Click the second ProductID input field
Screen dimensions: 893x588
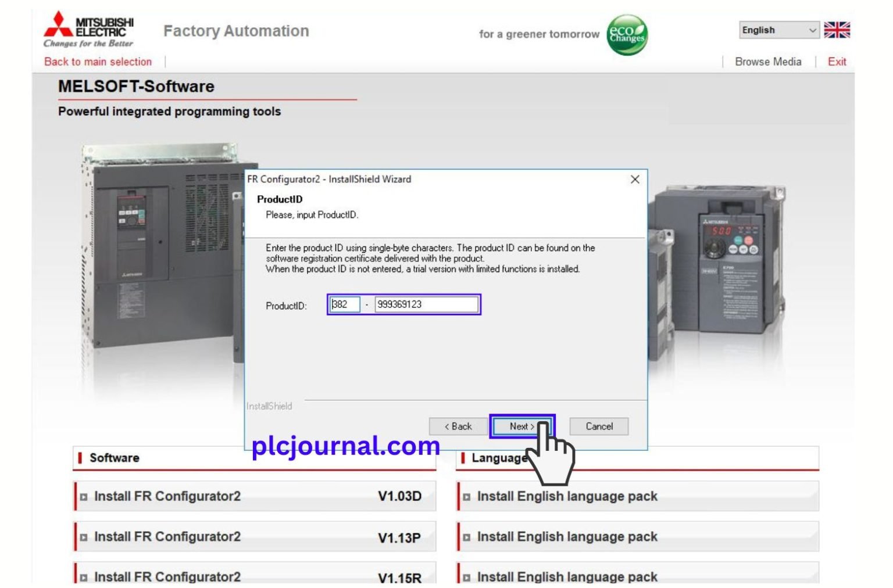427,304
